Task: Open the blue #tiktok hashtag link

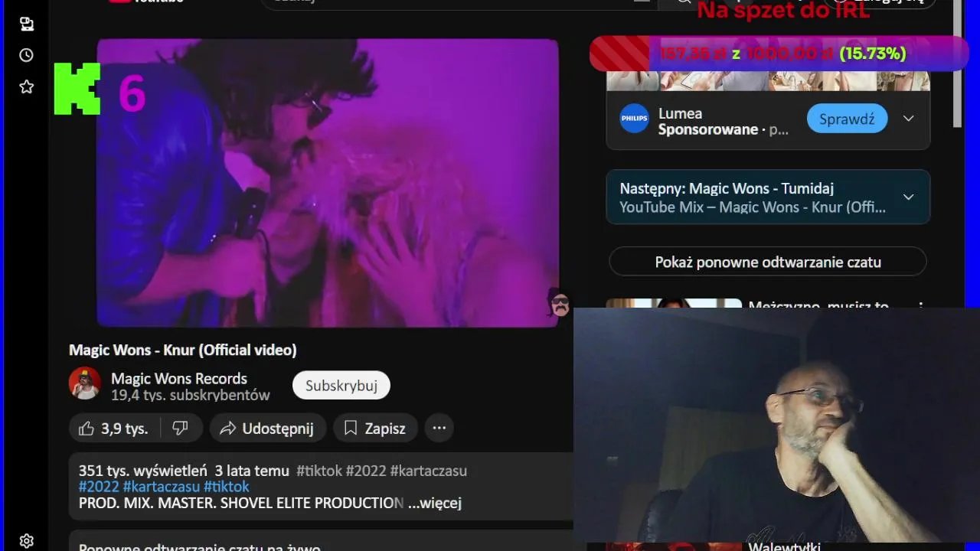Action: 227,487
